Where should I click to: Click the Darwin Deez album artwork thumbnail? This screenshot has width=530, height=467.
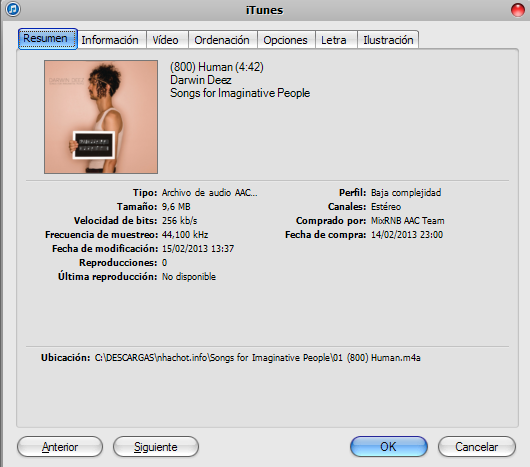pyautogui.click(x=101, y=117)
